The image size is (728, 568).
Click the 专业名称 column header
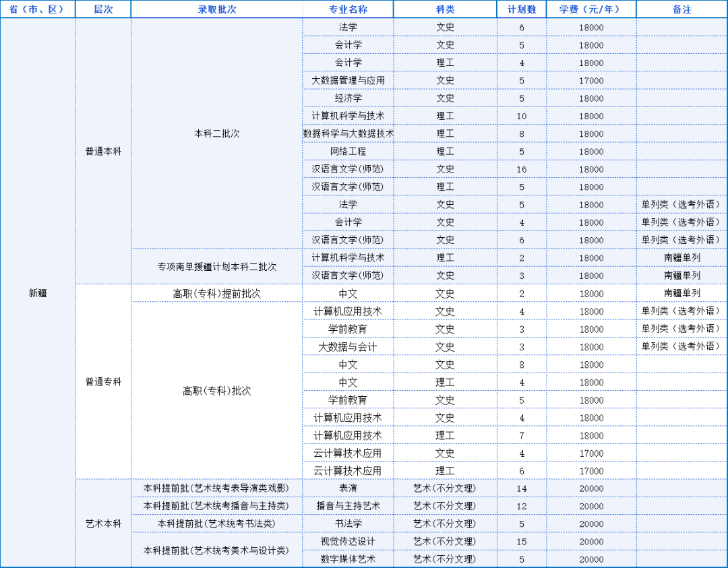tap(348, 9)
